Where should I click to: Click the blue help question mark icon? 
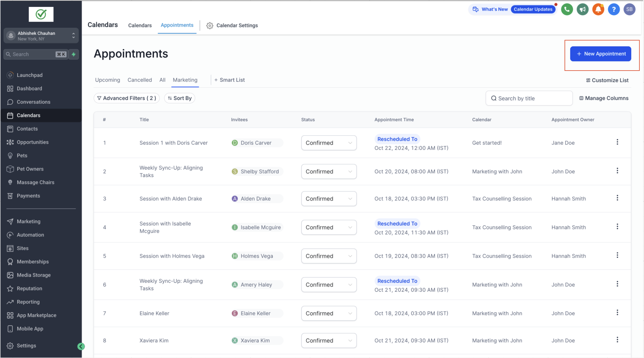pos(614,9)
